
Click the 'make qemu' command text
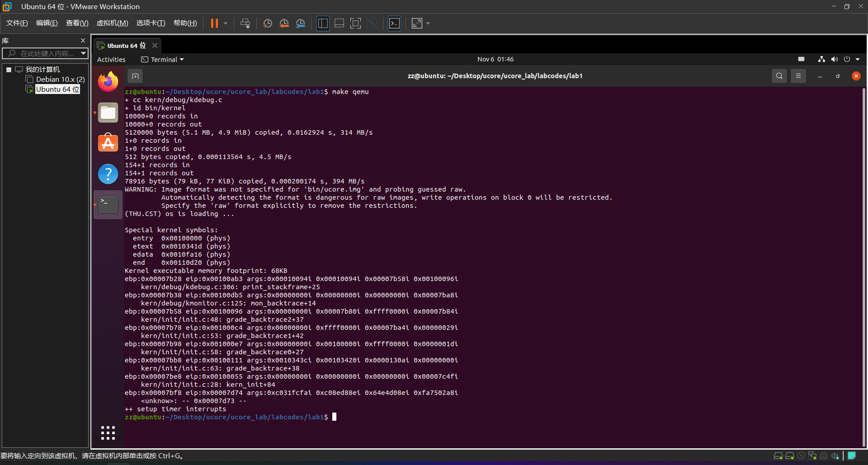click(350, 92)
